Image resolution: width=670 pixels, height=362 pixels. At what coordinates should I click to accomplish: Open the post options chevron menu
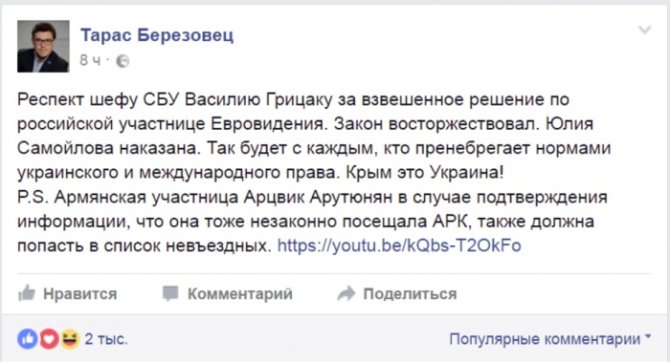tap(644, 29)
